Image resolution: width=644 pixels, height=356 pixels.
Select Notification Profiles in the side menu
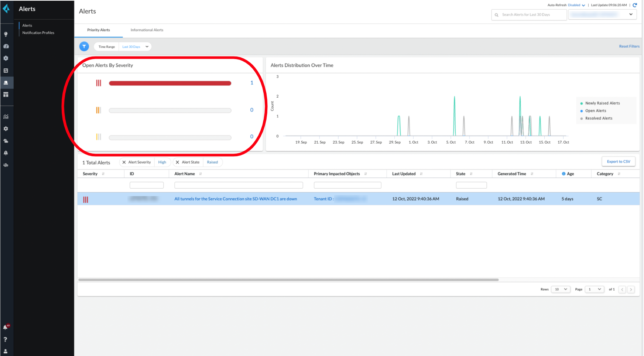tap(38, 33)
